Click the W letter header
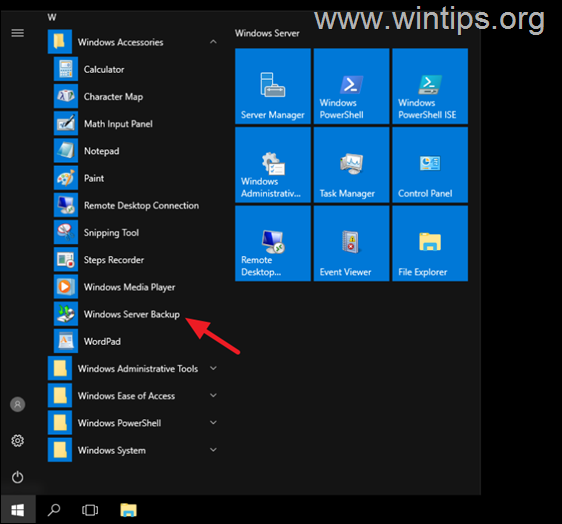 click(x=52, y=17)
